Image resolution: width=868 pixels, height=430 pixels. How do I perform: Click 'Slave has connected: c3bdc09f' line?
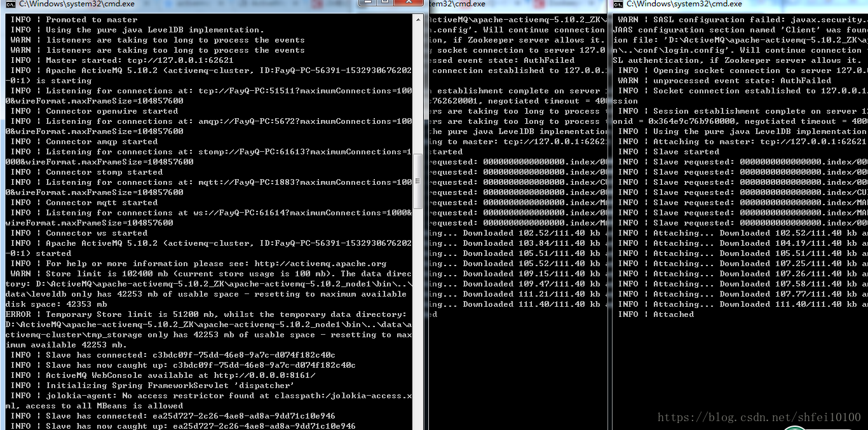point(173,355)
